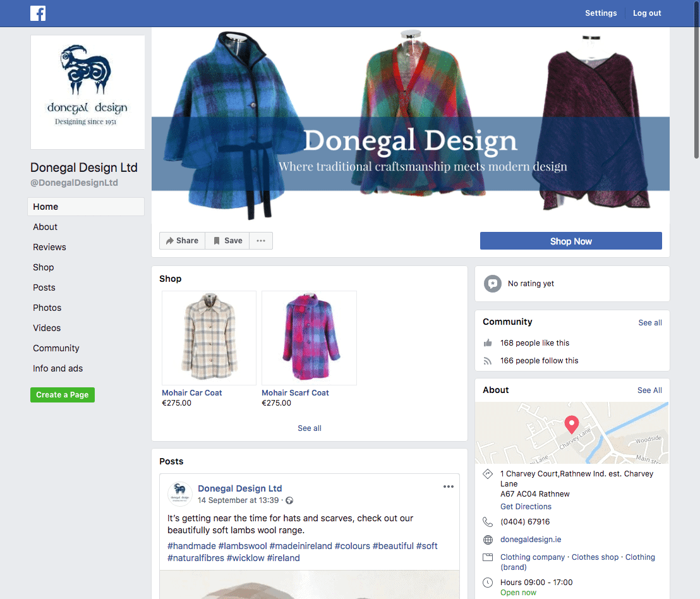700x599 pixels.
Task: Open the post options ellipsis menu
Action: 449,487
